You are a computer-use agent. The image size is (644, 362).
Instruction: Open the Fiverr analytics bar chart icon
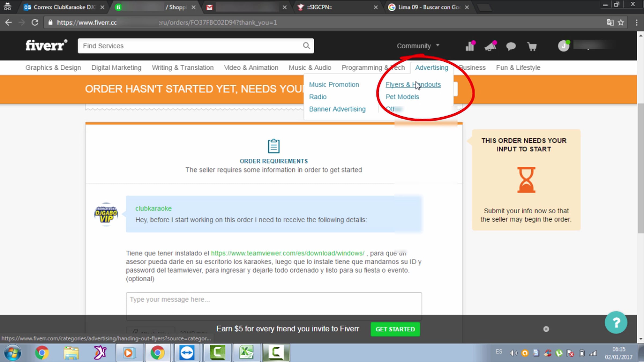pyautogui.click(x=470, y=46)
